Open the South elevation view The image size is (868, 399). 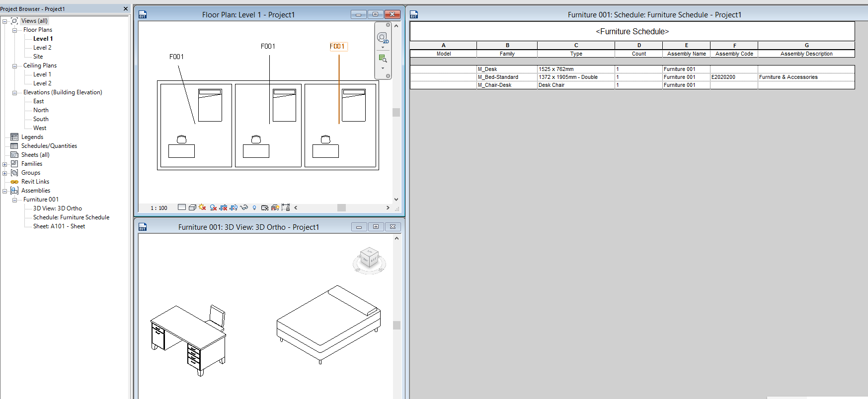[41, 119]
